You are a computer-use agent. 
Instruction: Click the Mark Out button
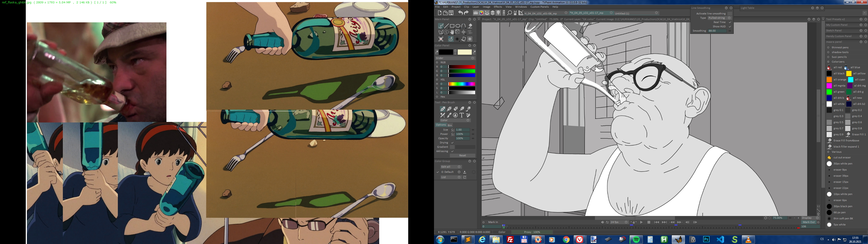pyautogui.click(x=809, y=222)
